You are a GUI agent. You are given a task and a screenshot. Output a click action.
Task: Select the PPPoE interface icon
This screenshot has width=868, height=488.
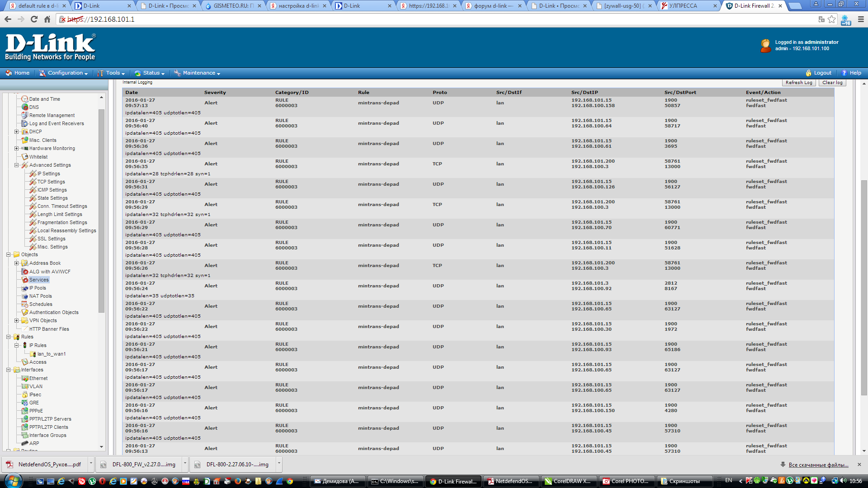pyautogui.click(x=25, y=411)
